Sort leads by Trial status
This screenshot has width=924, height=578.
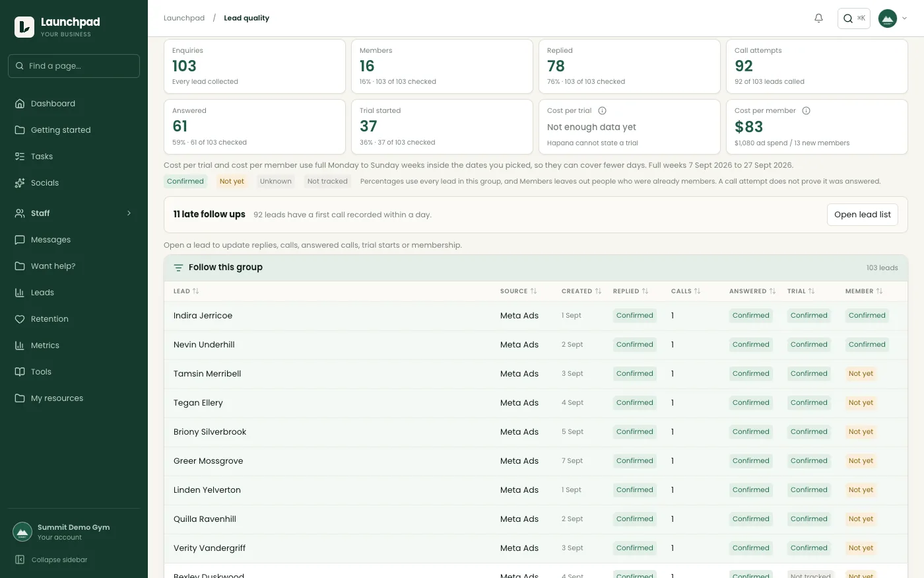(x=801, y=291)
